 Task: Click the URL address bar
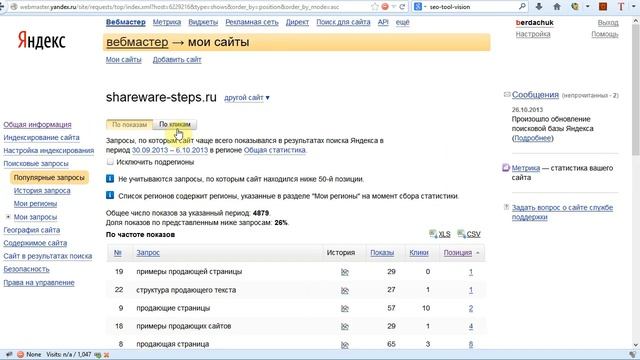[x=192, y=7]
